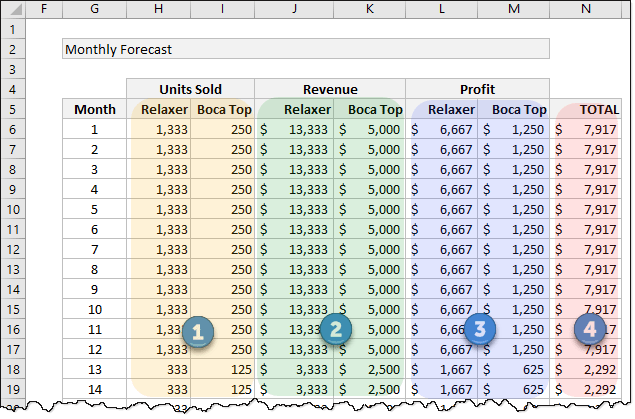Select Relaxer profit 1,667 in row 19
635x419 pixels.
[x=441, y=389]
